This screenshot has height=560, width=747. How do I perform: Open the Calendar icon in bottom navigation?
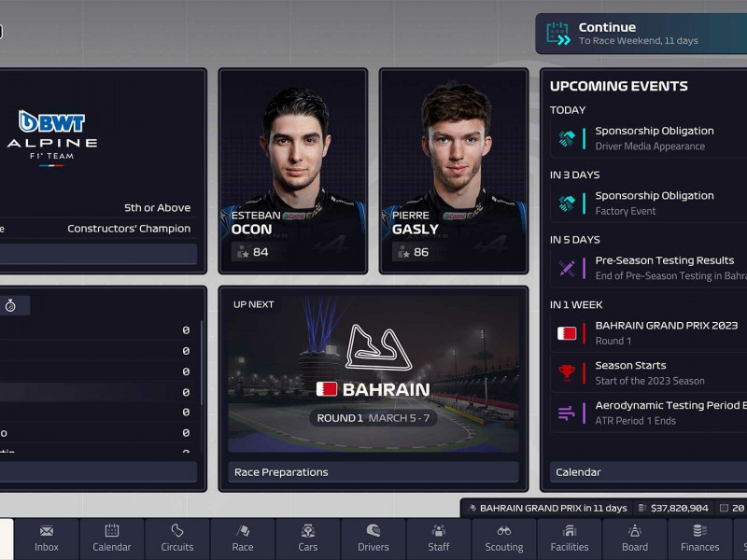click(x=111, y=530)
